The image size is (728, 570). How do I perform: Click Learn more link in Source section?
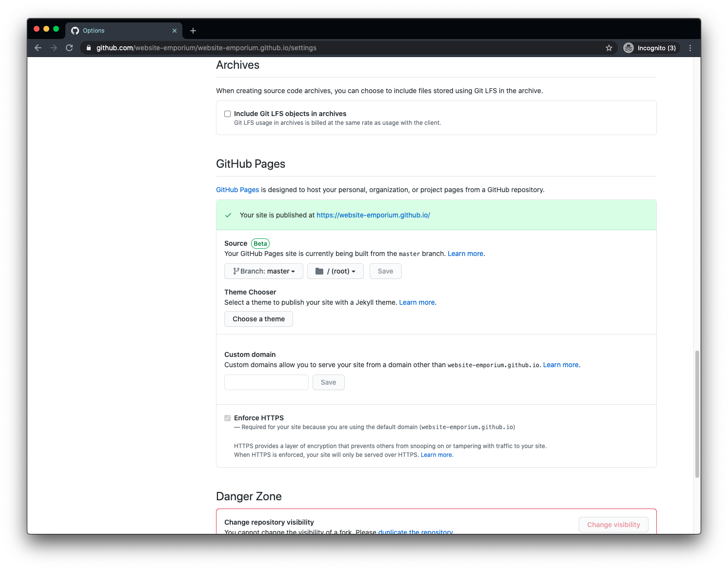pos(465,254)
